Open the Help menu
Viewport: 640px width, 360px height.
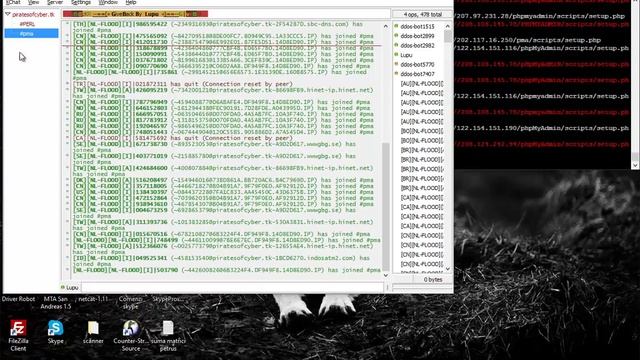131,2
